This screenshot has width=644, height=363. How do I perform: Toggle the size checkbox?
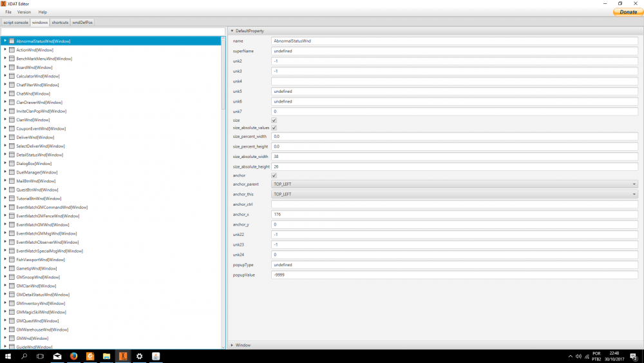274,120
